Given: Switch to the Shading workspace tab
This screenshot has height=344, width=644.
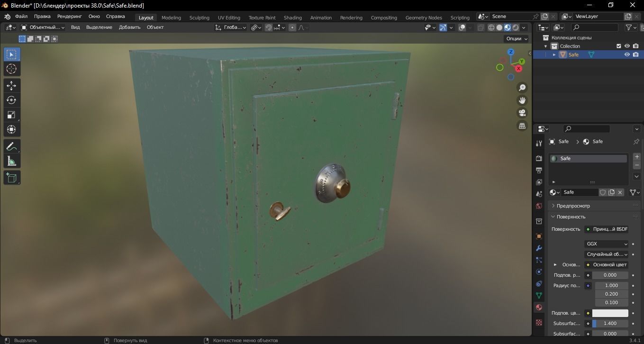Looking at the screenshot, I should coord(292,18).
